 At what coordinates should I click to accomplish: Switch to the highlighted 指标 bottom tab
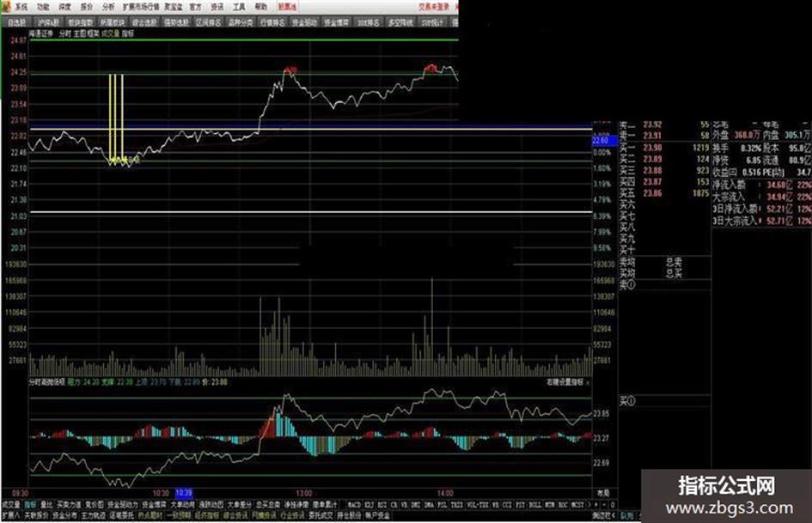31,505
